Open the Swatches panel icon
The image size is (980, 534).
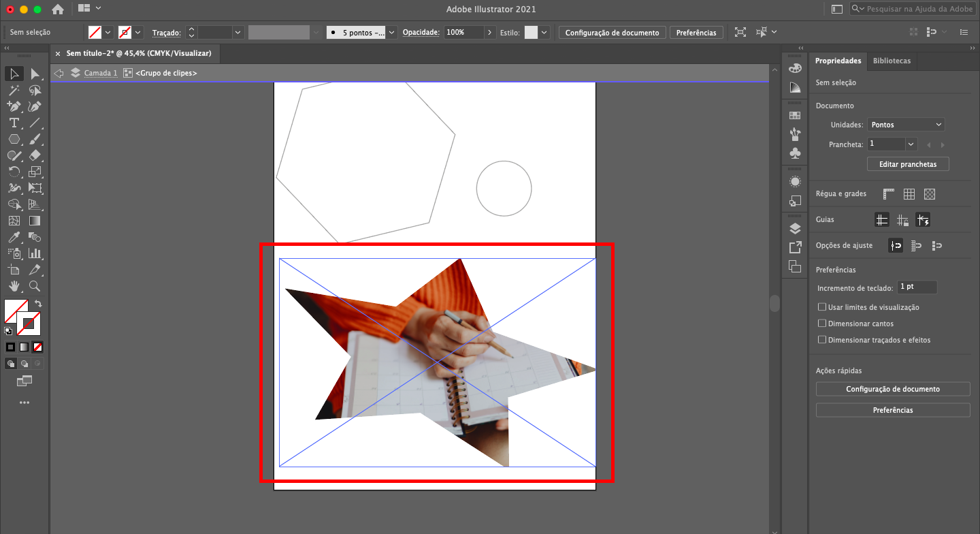794,116
